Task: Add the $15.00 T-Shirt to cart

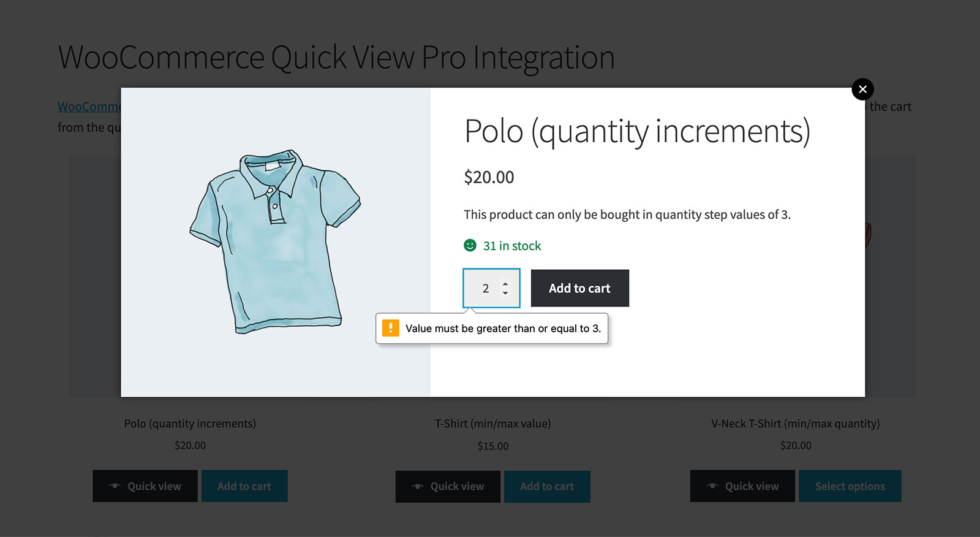Action: [x=547, y=487]
